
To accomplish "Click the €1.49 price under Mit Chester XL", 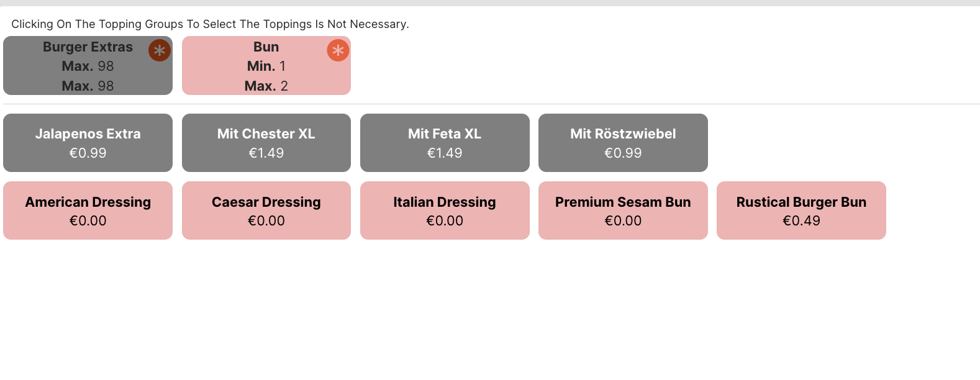I will [x=266, y=153].
